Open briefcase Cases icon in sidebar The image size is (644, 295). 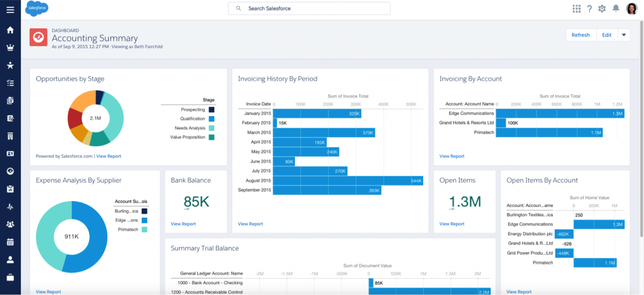[x=10, y=278]
